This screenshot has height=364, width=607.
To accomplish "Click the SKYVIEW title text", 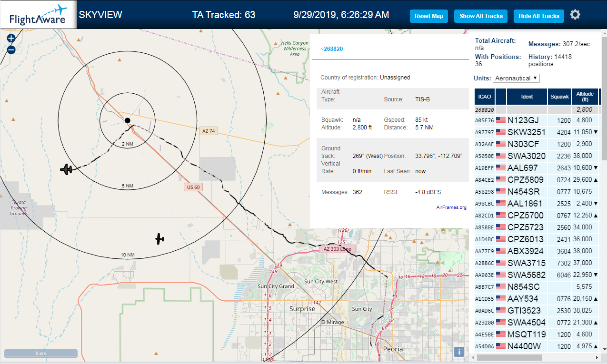I will [100, 15].
